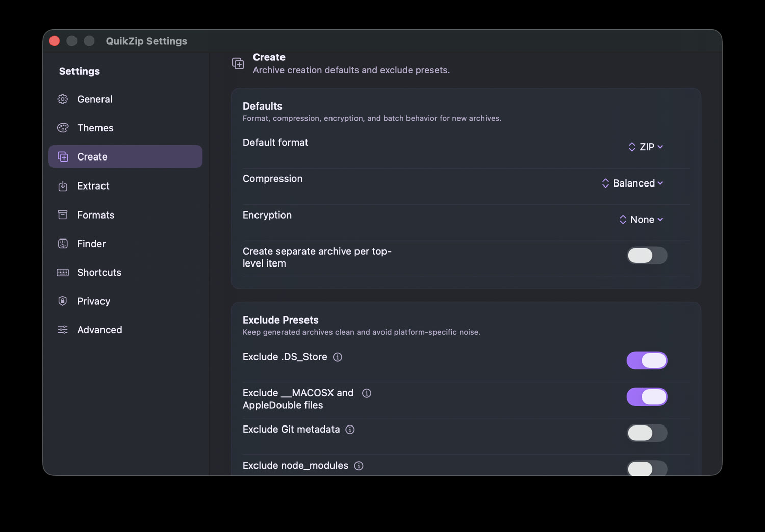Click the Extract download icon

click(63, 186)
